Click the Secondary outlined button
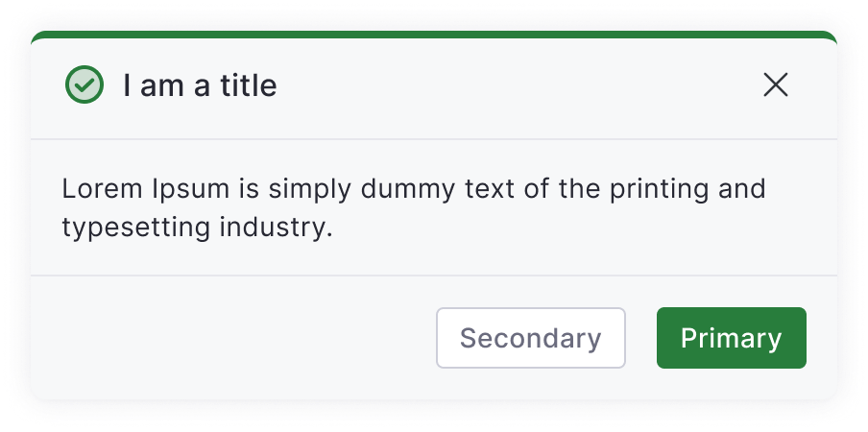Screen dimensions: 868x432 (531, 338)
